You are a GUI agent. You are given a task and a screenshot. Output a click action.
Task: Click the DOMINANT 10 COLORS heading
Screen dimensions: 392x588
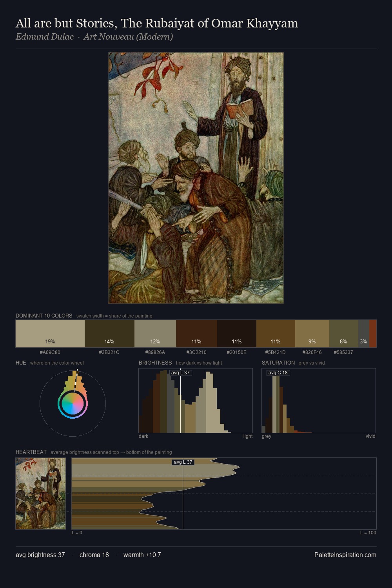point(44,316)
